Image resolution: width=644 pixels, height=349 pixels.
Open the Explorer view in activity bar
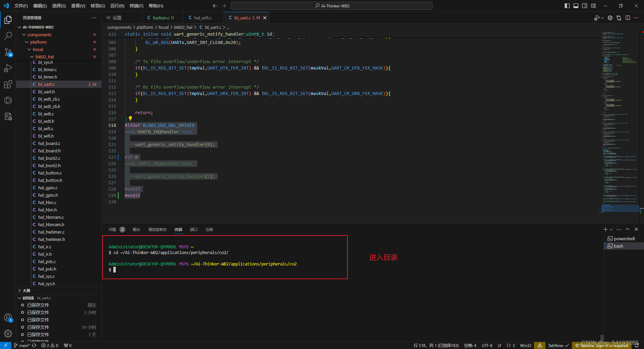pyautogui.click(x=8, y=20)
